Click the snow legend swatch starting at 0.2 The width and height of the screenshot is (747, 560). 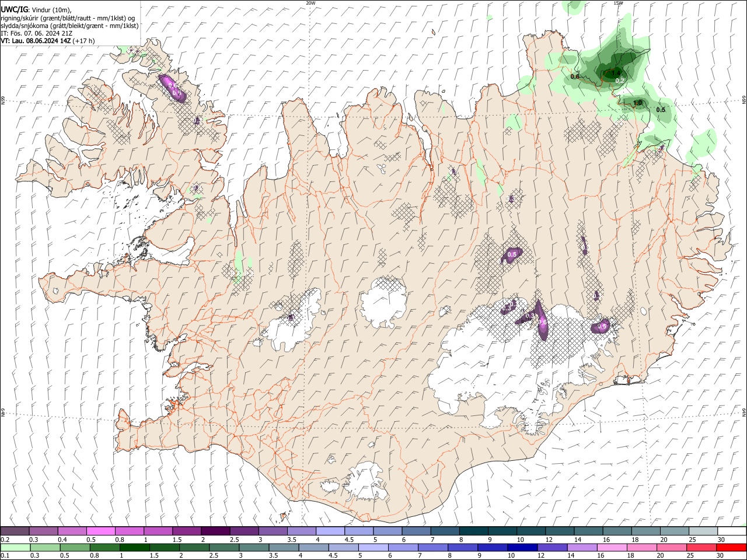15,531
